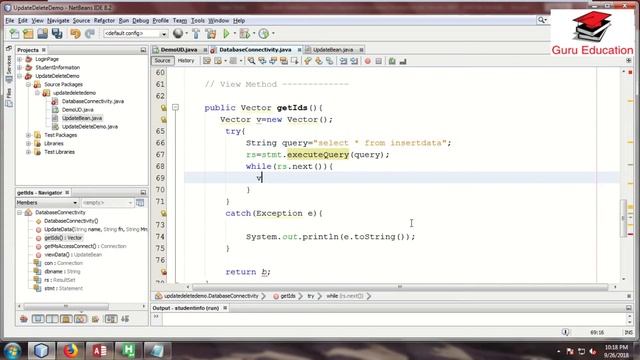Click the editor vertical scrollbar thumb
Image resolution: width=640 pixels, height=360 pixels.
(x=623, y=218)
